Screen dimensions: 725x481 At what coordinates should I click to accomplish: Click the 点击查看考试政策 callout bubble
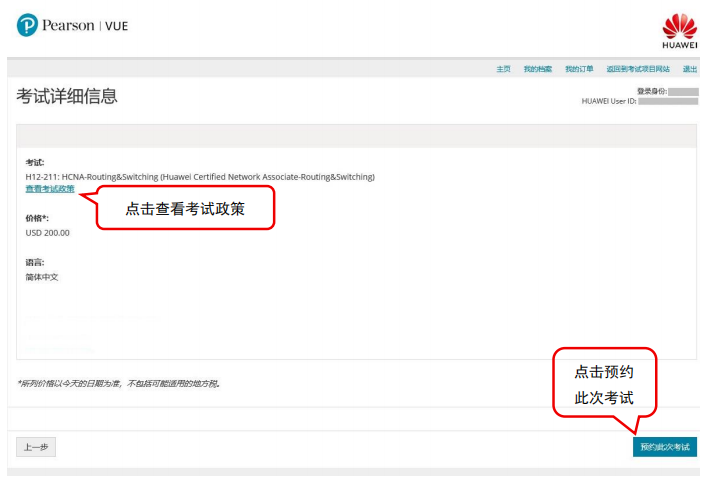185,209
